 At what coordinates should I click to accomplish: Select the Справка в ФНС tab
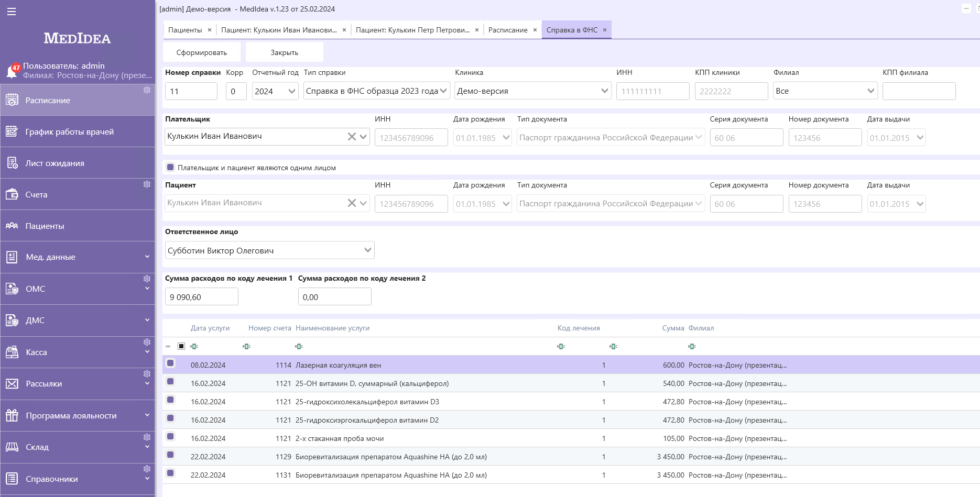pyautogui.click(x=572, y=30)
